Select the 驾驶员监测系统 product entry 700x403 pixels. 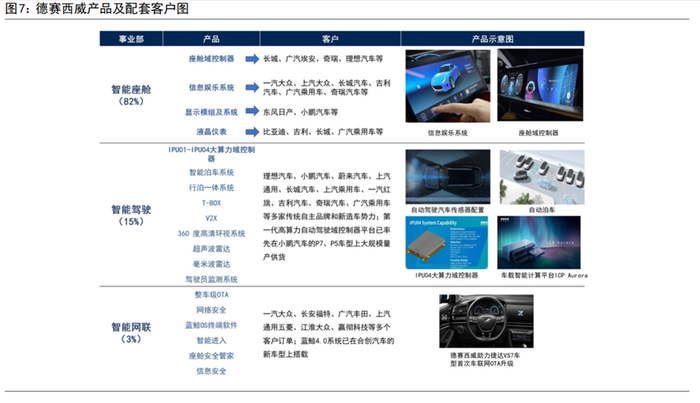211,279
